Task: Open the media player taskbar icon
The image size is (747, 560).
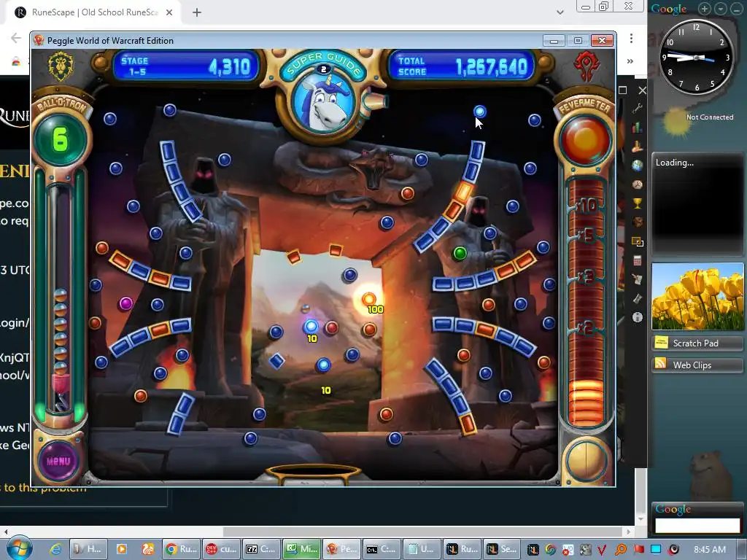Action: tap(122, 549)
